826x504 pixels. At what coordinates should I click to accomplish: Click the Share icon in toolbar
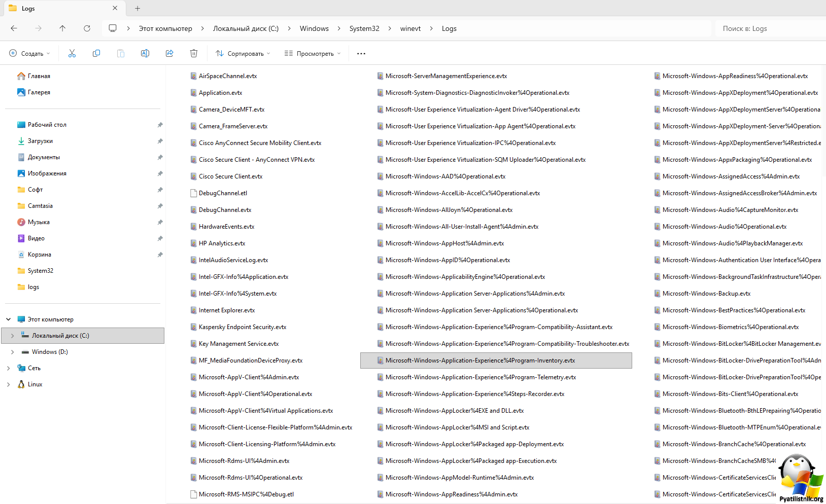click(169, 53)
